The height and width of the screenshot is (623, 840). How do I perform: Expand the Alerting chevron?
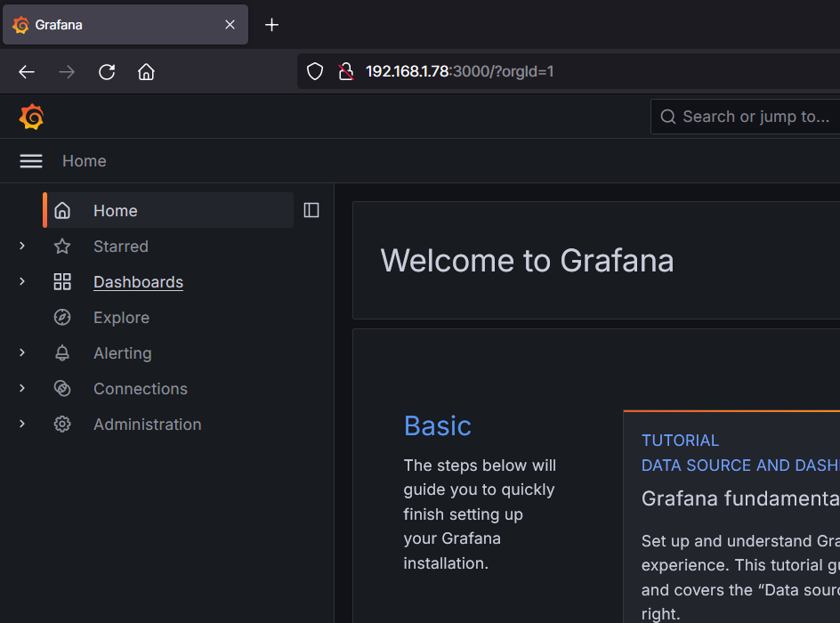[x=22, y=352]
